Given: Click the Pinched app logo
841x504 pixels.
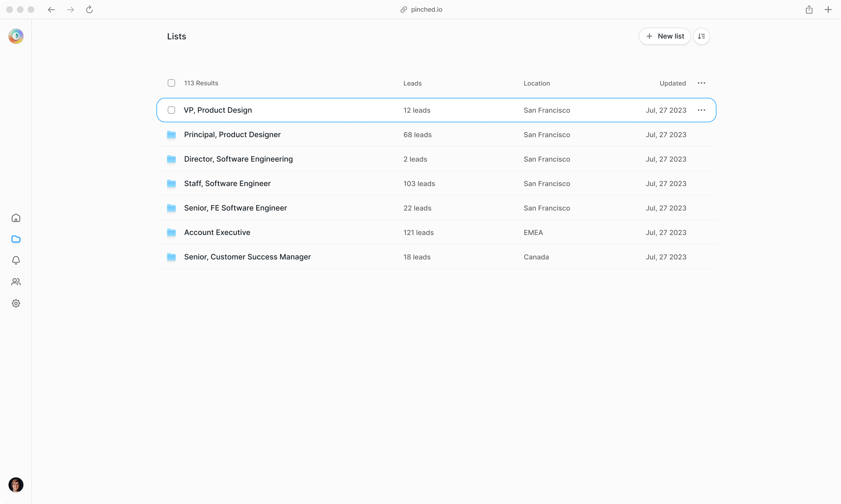Looking at the screenshot, I should tap(16, 36).
